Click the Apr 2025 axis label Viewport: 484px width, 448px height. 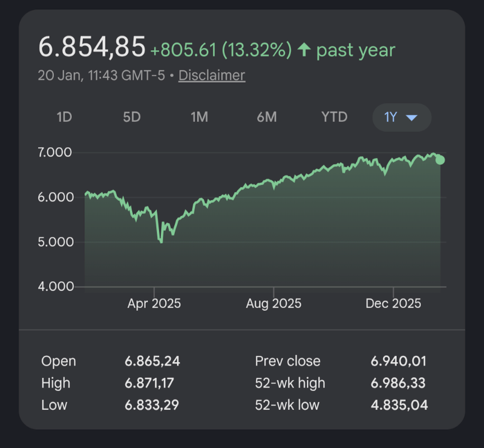pyautogui.click(x=154, y=303)
